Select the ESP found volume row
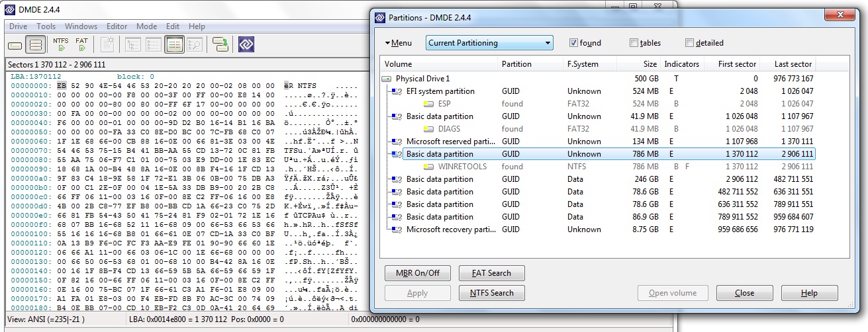This screenshot has width=868, height=332. point(599,104)
